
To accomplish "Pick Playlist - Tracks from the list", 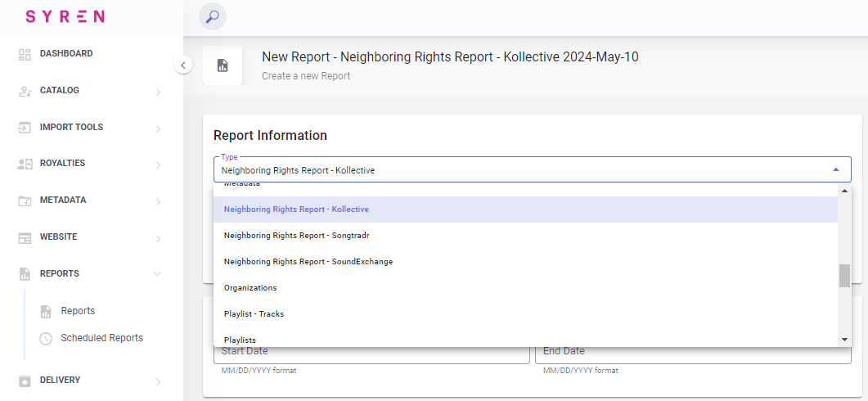I will 254,314.
